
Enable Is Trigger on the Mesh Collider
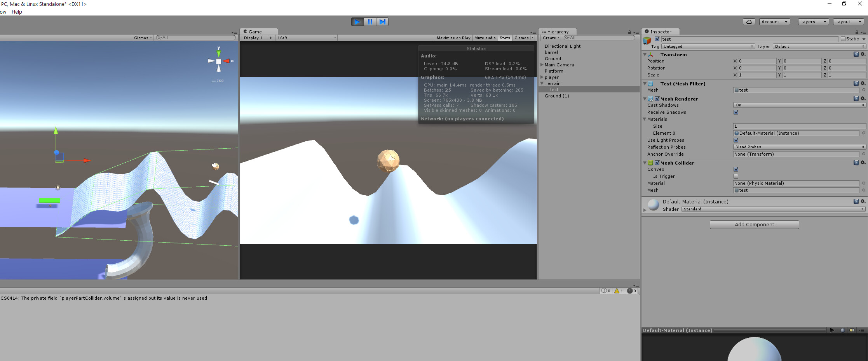coord(736,176)
